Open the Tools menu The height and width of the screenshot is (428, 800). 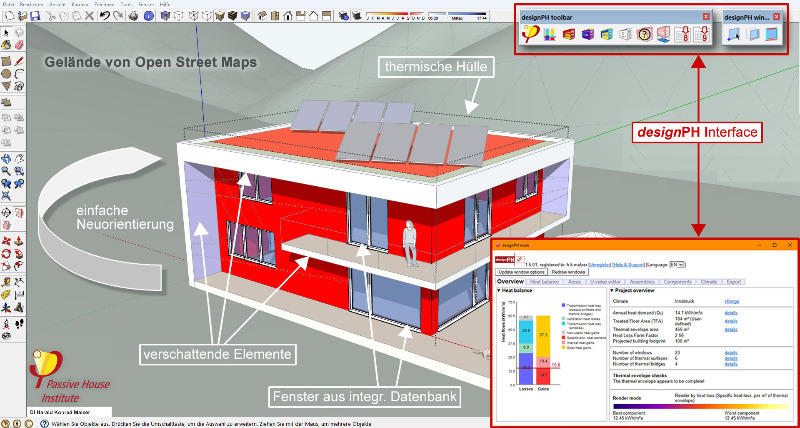127,4
